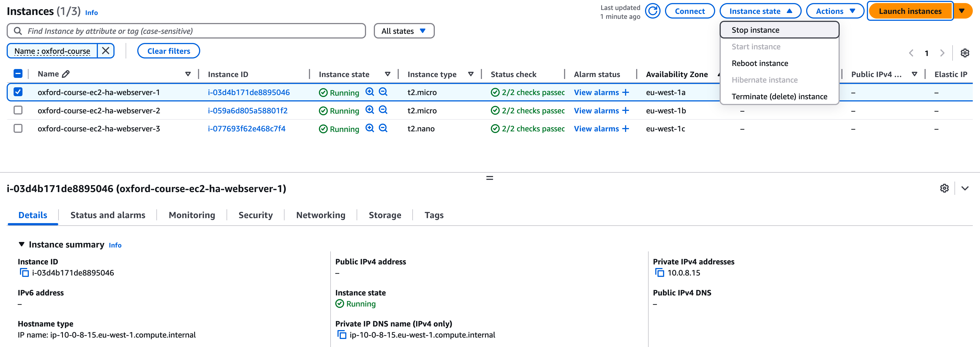Click the Clear filters button
The width and height of the screenshot is (980, 347).
tap(169, 51)
